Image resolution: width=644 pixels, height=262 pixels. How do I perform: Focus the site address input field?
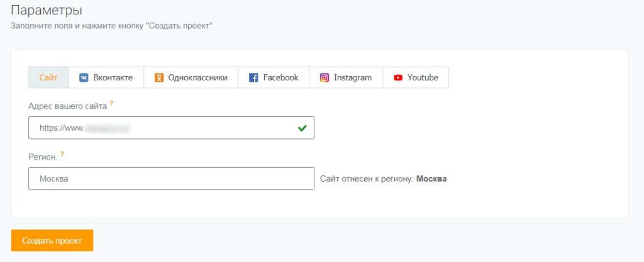point(164,128)
